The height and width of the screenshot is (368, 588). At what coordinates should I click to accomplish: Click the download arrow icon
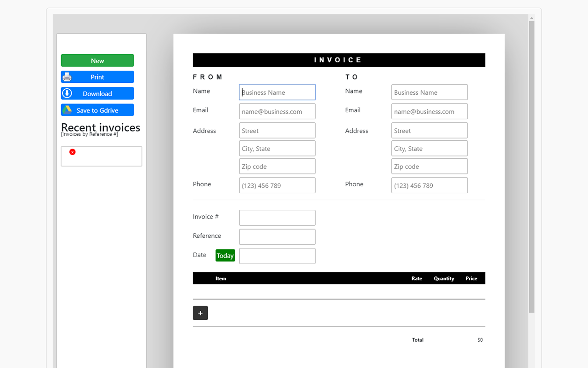(x=67, y=93)
